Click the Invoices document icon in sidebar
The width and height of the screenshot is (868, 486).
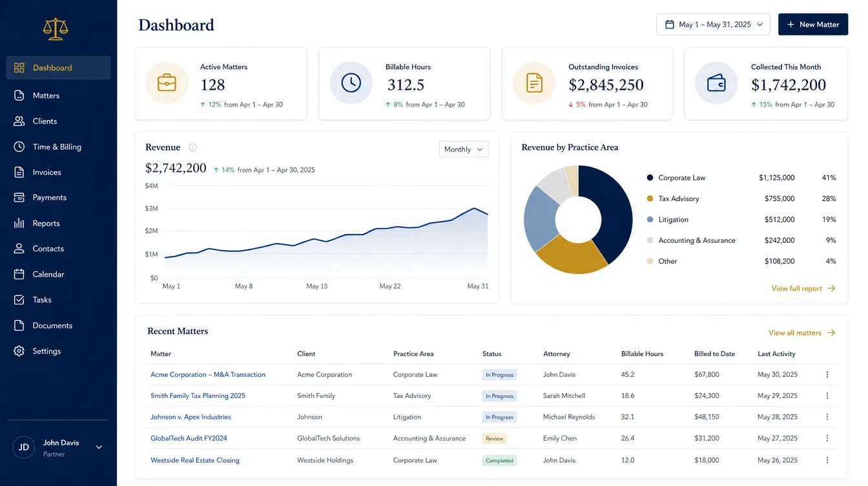(x=19, y=173)
